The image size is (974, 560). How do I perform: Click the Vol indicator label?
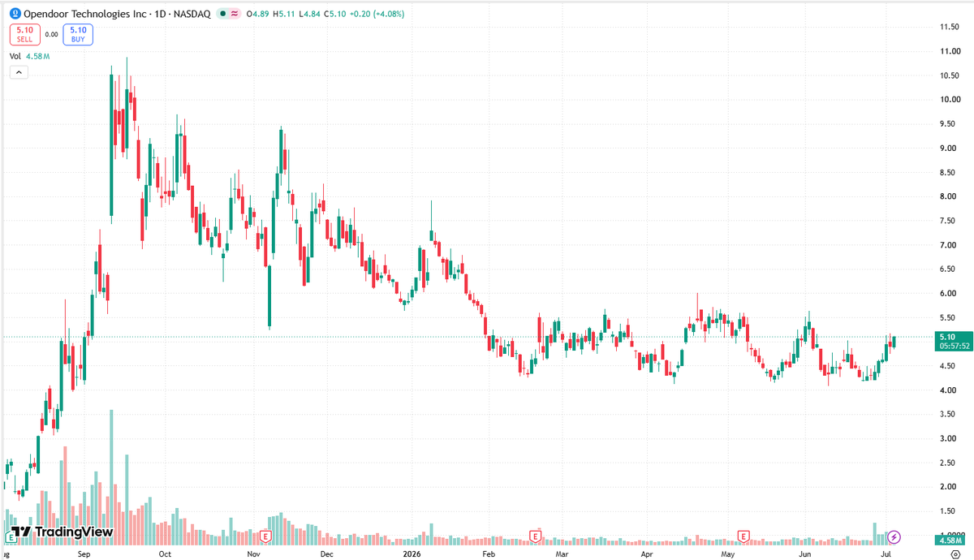click(x=15, y=56)
